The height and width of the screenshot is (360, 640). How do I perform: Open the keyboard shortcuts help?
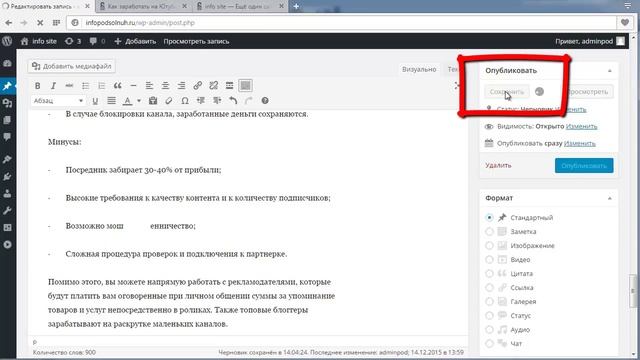pyautogui.click(x=265, y=101)
